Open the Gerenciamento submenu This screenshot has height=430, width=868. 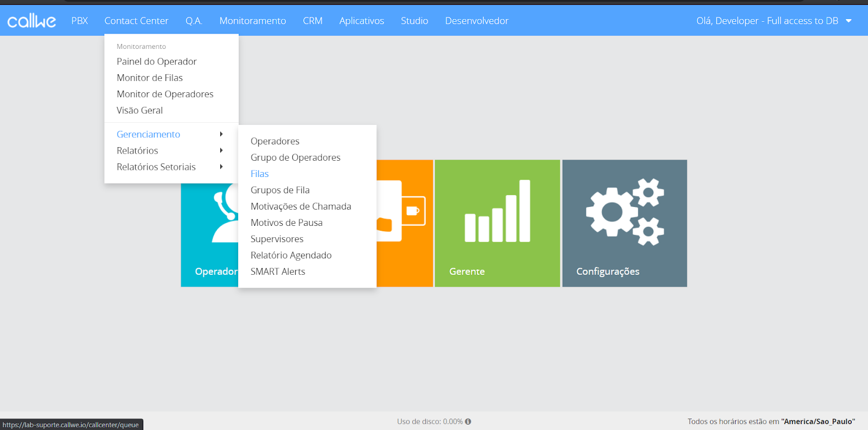pyautogui.click(x=148, y=134)
